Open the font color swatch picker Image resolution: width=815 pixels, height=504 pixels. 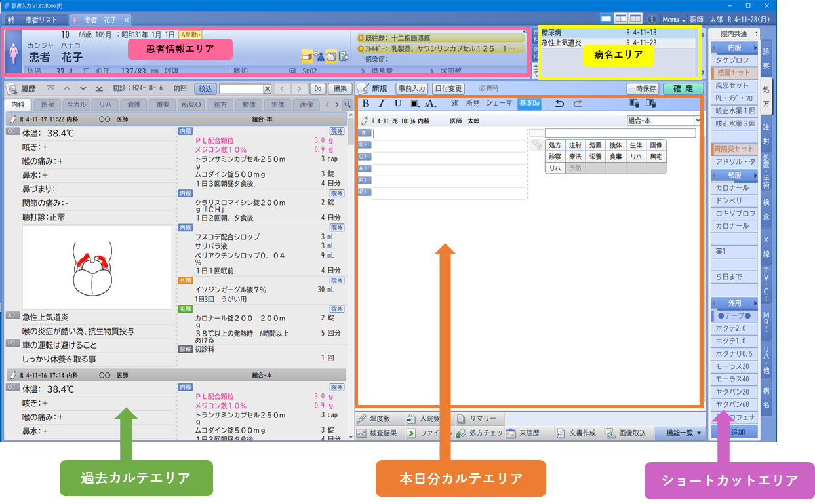click(x=414, y=104)
